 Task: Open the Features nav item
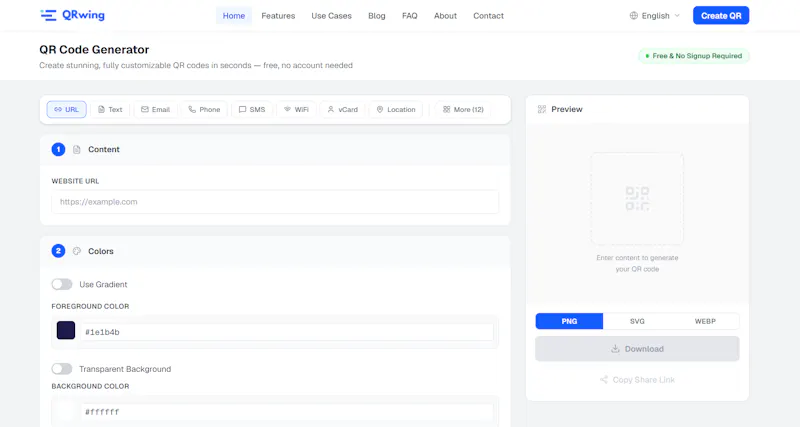coord(278,16)
